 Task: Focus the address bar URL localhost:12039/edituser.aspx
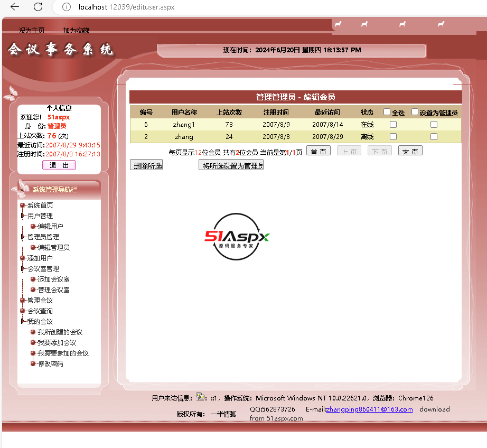click(126, 7)
